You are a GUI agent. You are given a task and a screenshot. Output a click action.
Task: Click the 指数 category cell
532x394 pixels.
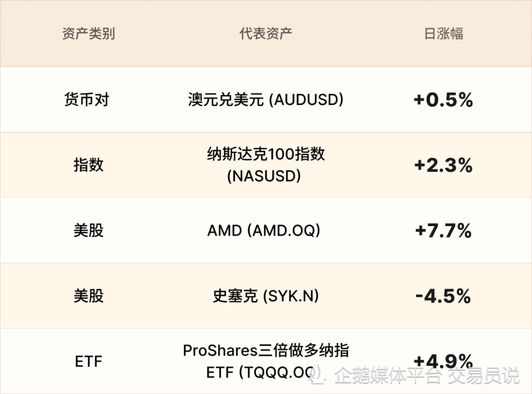coord(89,165)
